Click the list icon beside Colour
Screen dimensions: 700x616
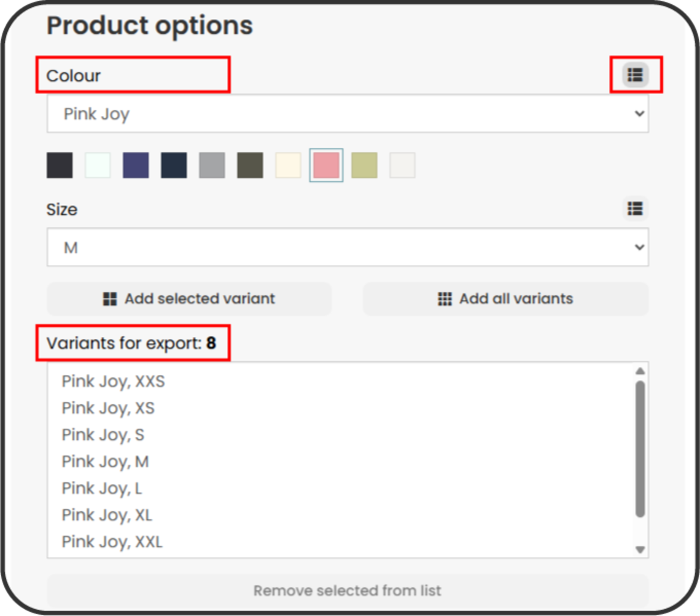(x=635, y=75)
